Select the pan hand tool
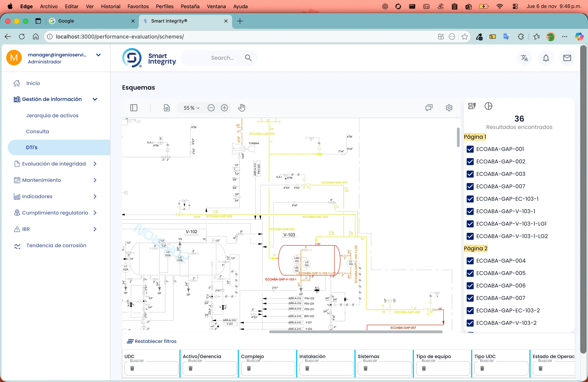588x382 pixels. click(x=242, y=108)
